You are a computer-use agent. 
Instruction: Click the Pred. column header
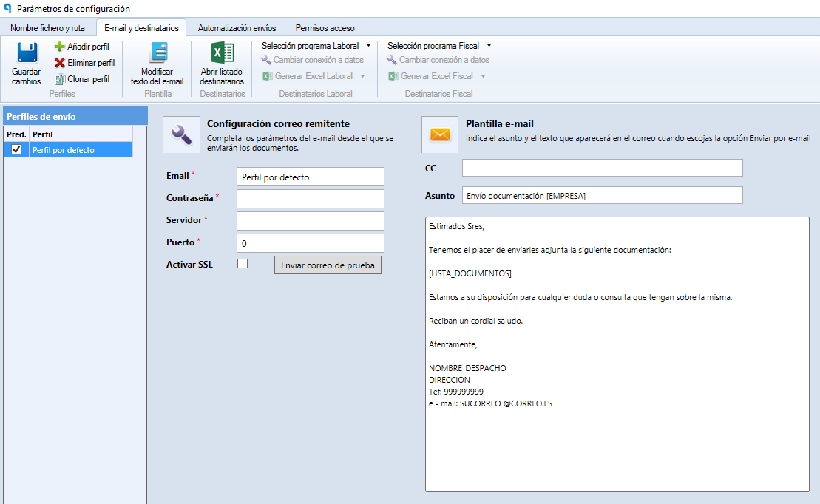(x=16, y=134)
